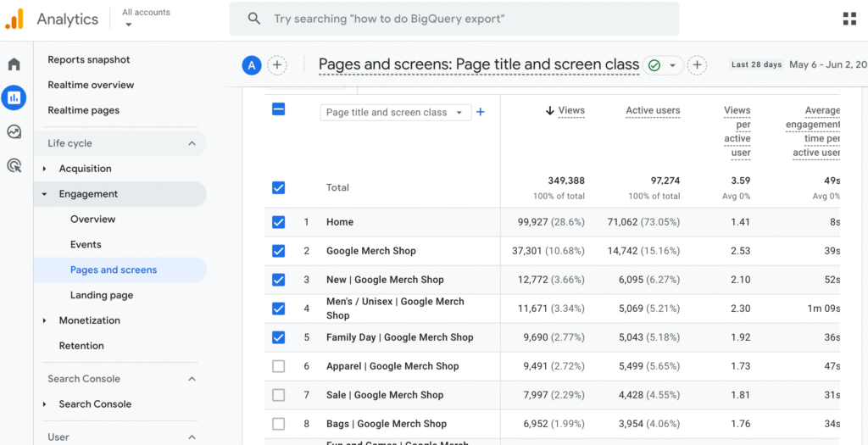Image resolution: width=868 pixels, height=445 pixels.
Task: Add a filter using plus after title
Action: [697, 66]
